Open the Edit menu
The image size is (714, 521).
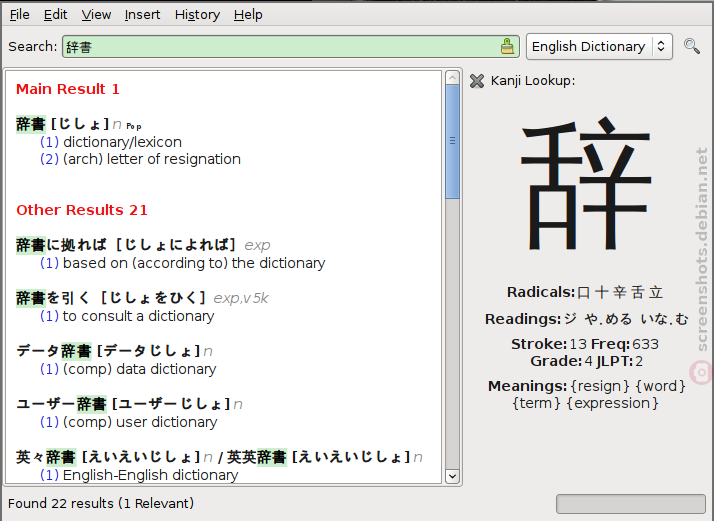(x=56, y=15)
